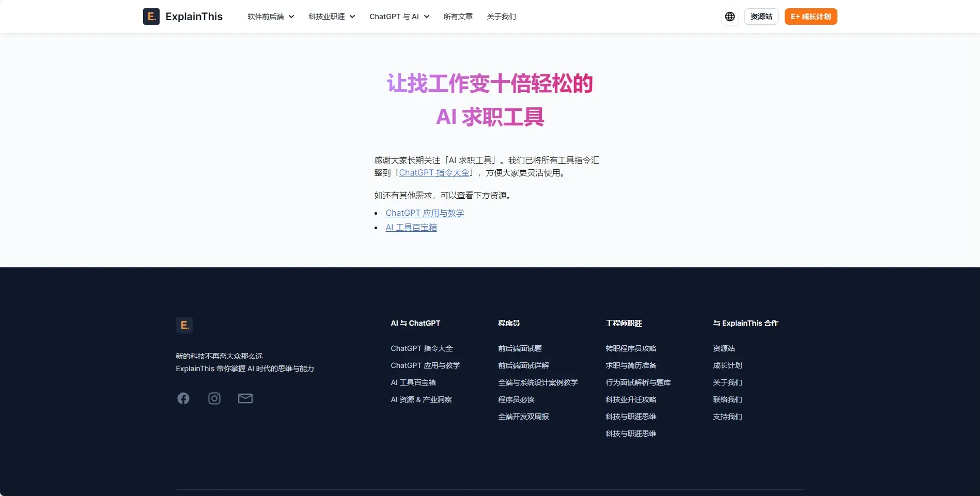
Task: Click the email envelope icon
Action: point(245,398)
